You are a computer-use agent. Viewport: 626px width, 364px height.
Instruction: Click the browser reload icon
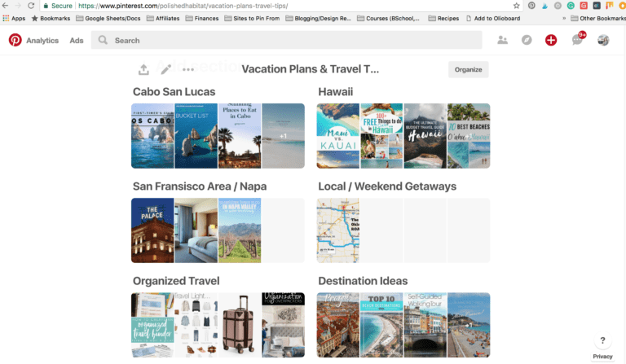tap(31, 6)
